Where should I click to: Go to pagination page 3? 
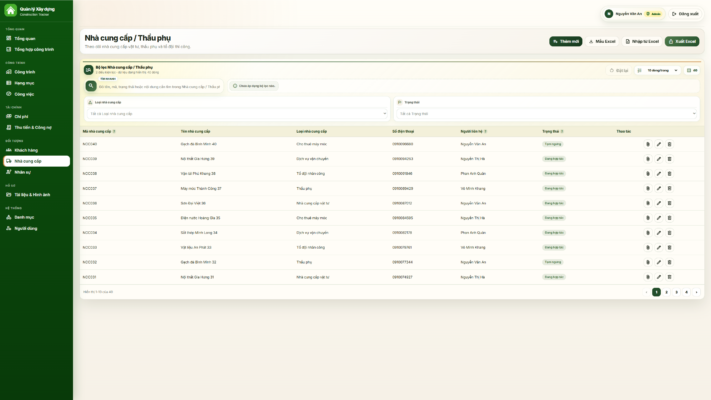tap(677, 293)
